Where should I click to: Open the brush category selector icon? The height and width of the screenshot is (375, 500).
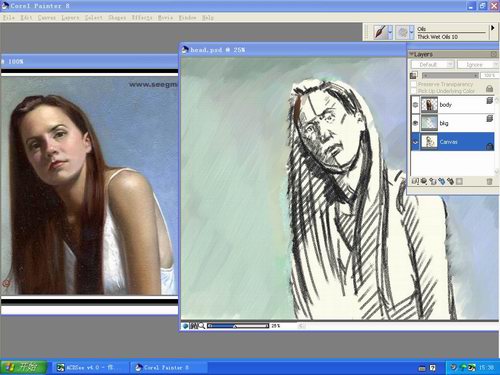pyautogui.click(x=380, y=32)
